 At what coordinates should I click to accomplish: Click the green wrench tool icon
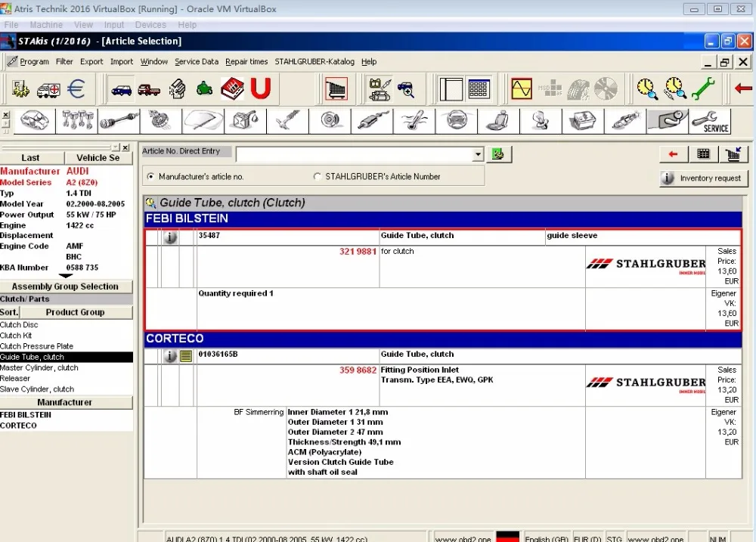pos(703,90)
